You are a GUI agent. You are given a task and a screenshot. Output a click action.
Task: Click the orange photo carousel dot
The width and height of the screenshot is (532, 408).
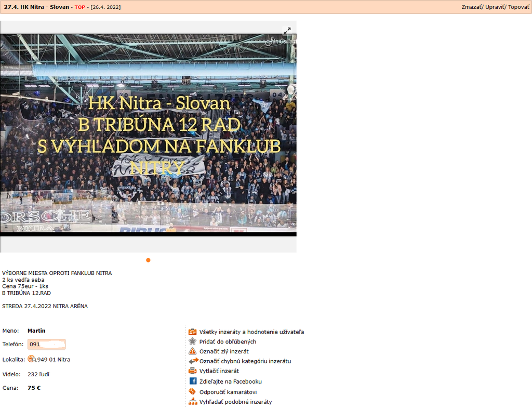click(x=148, y=260)
